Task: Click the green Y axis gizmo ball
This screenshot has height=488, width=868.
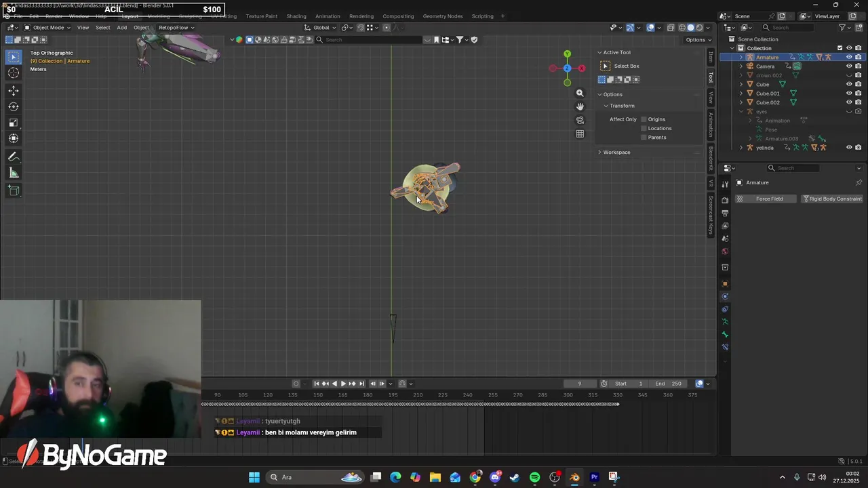Action: coord(567,54)
